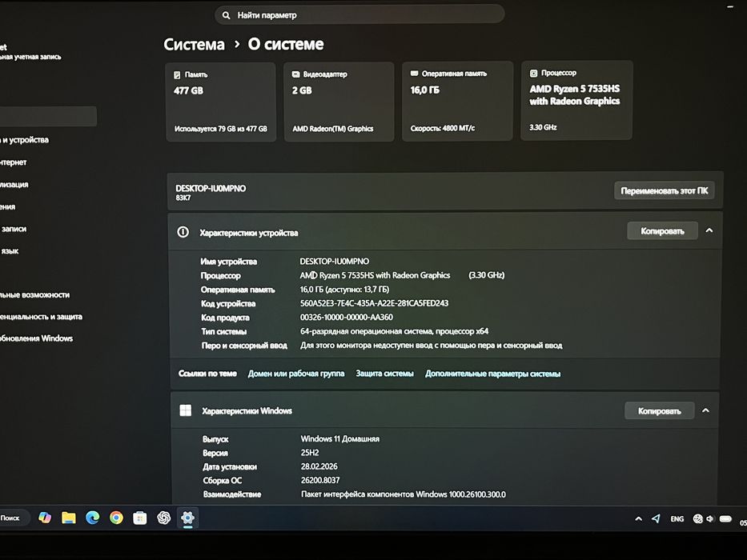Viewport: 747px width, 560px height.
Task: Click the Память card storage icon
Action: coord(177,74)
